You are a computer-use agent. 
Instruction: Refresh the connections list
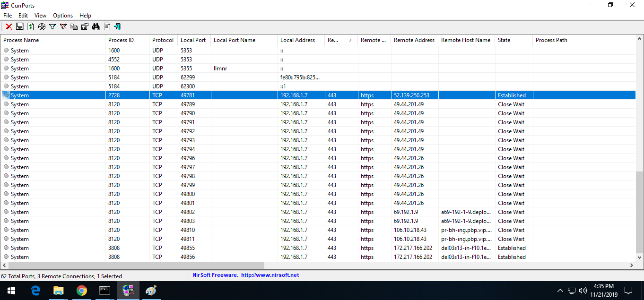tap(30, 26)
